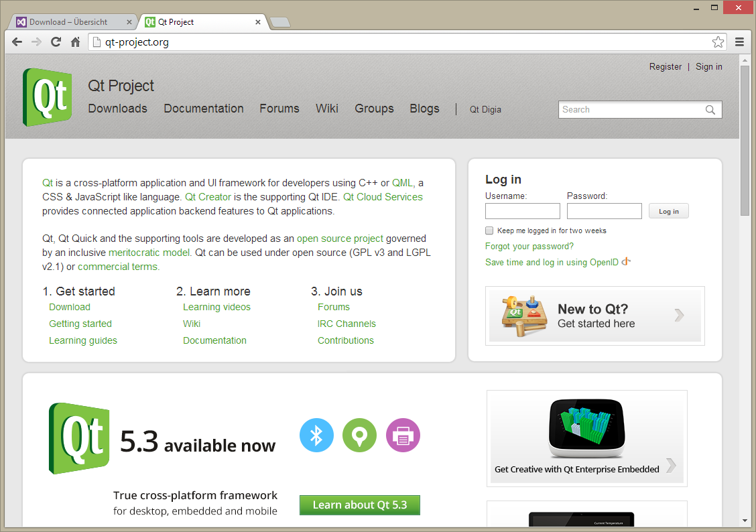Click the Enterprise Embedded device thumbnail
The height and width of the screenshot is (532, 756).
[586, 428]
